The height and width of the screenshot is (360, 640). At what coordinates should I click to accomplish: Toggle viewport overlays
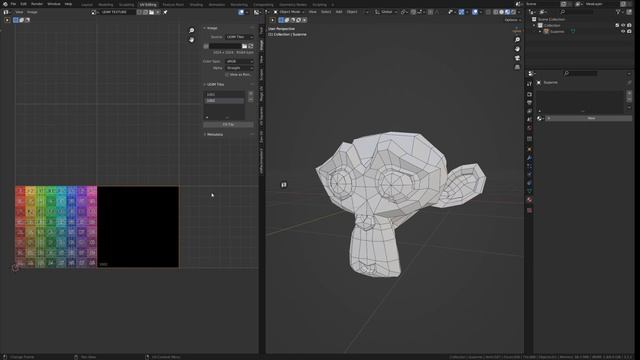(x=475, y=12)
